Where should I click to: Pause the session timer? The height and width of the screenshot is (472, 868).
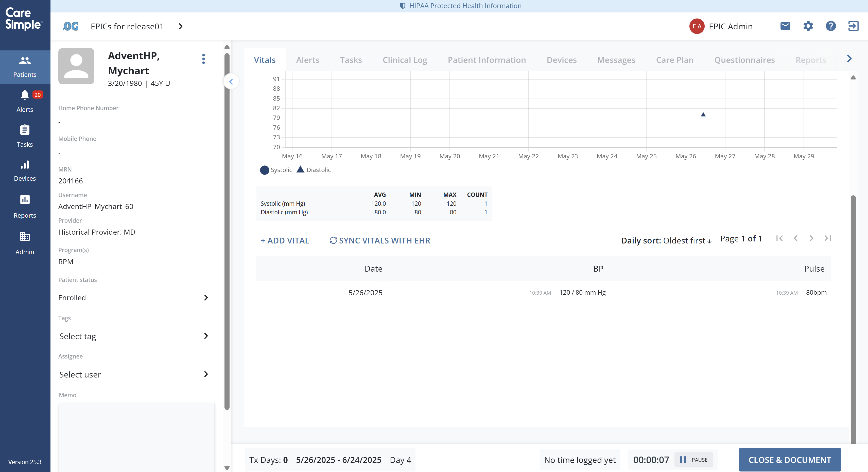[x=693, y=460]
